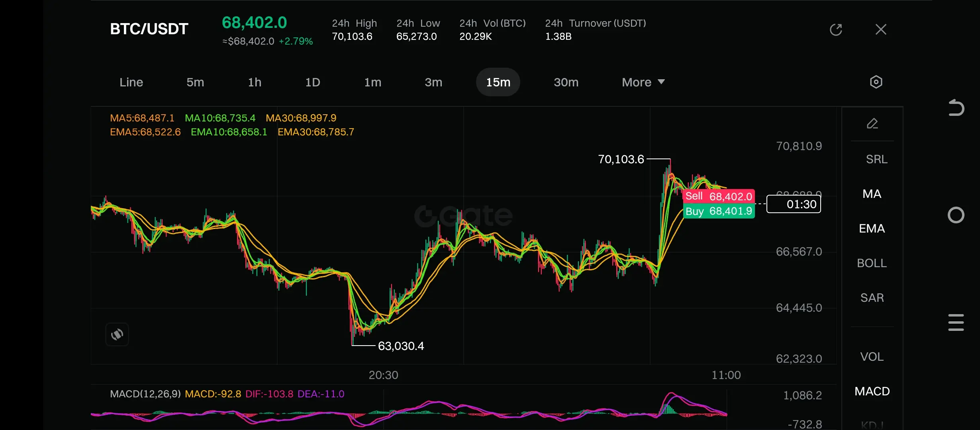Show the VOL sub-chart
980x430 pixels.
872,357
